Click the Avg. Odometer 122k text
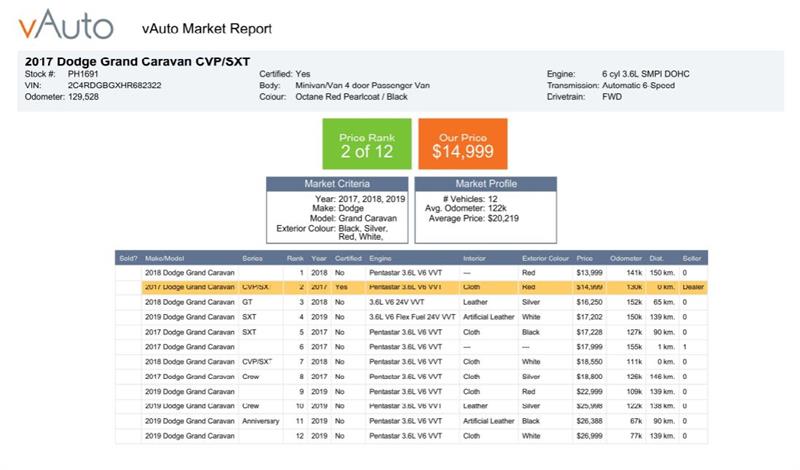Screen dimensions: 800x470 (465, 208)
